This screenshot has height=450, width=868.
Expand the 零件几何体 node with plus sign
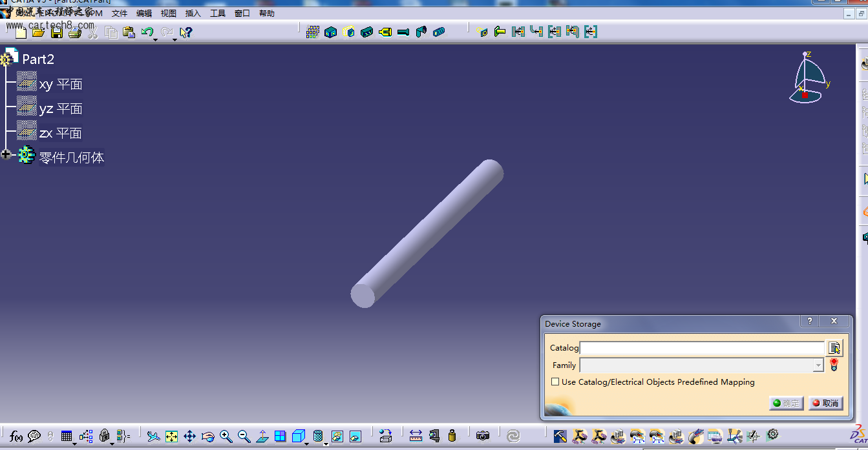pos(6,154)
